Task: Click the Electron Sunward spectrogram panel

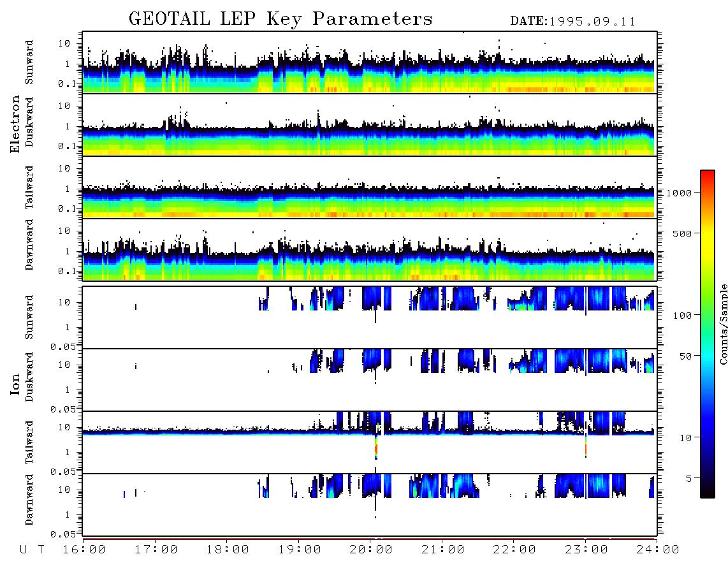Action: (370, 62)
